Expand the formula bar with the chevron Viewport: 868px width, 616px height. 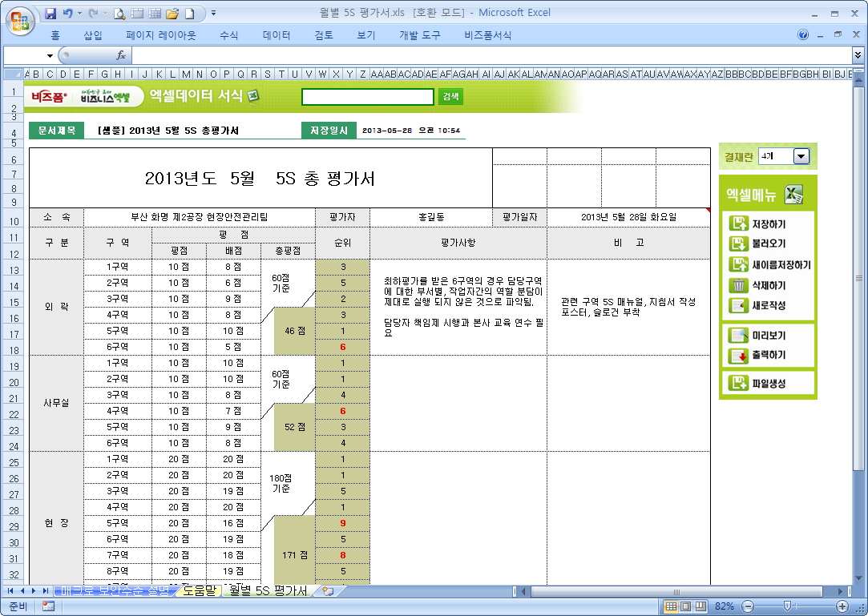click(858, 54)
